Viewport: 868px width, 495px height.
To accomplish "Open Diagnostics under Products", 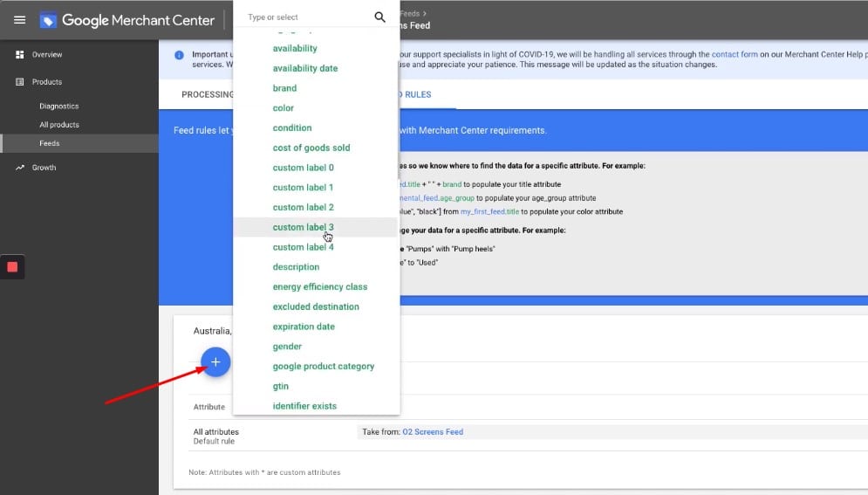I will [58, 106].
